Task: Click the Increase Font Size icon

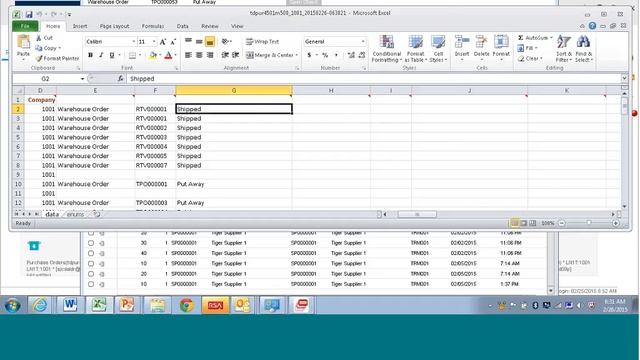Action: point(163,42)
